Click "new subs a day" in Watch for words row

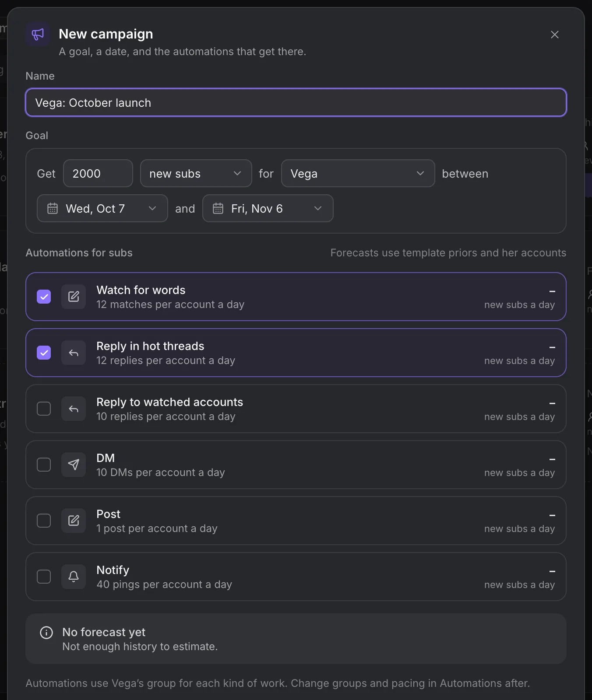pyautogui.click(x=519, y=305)
